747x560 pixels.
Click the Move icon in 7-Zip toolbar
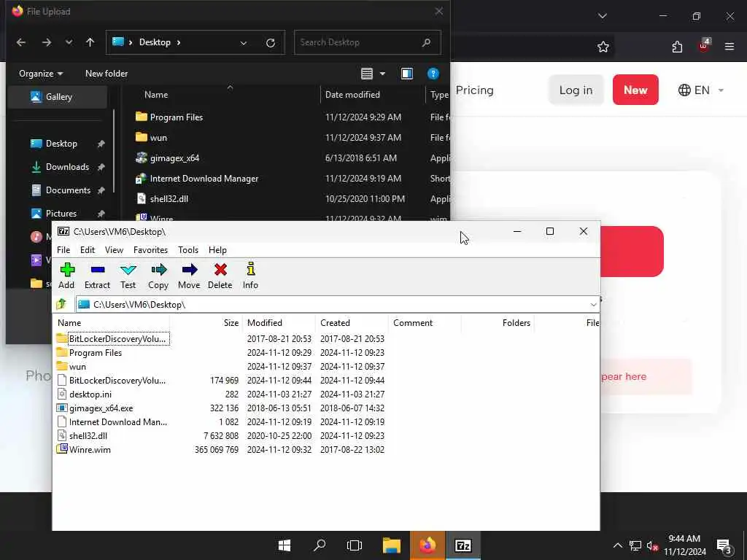tap(189, 270)
